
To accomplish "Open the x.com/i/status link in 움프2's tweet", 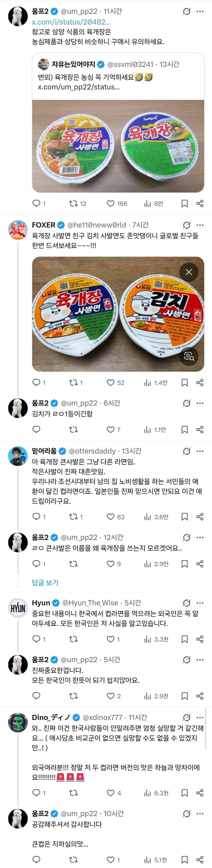I will tap(71, 22).
